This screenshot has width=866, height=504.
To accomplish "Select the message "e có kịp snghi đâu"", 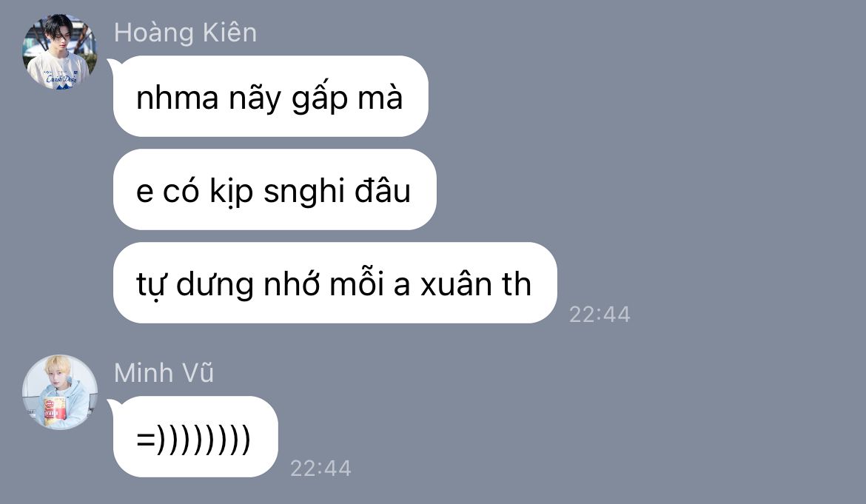I will click(x=275, y=189).
